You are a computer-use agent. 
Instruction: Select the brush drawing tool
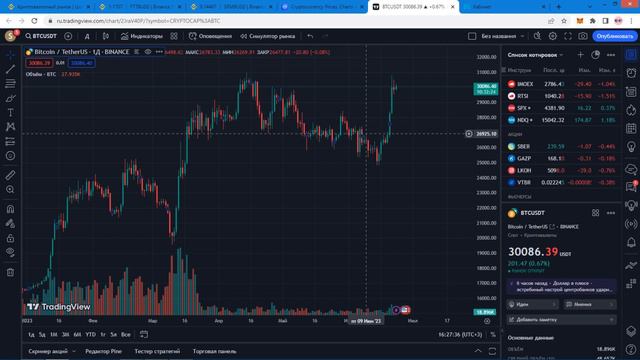[11, 98]
